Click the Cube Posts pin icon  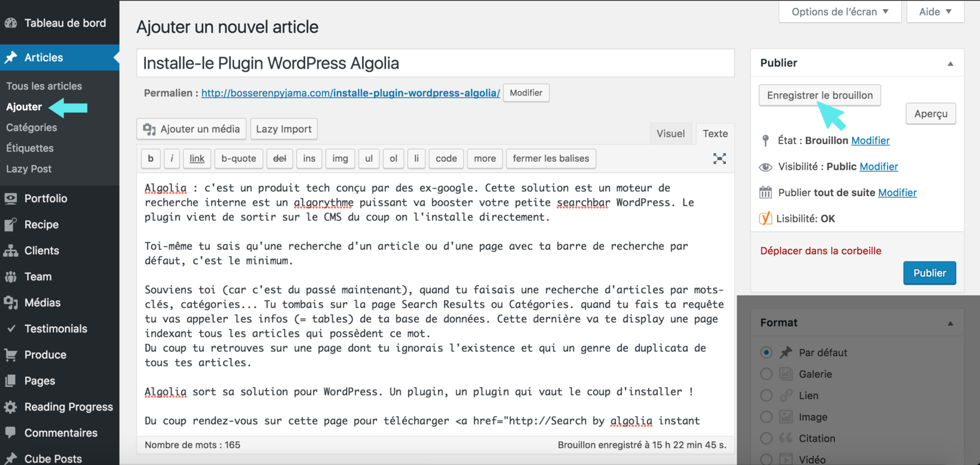click(10, 458)
